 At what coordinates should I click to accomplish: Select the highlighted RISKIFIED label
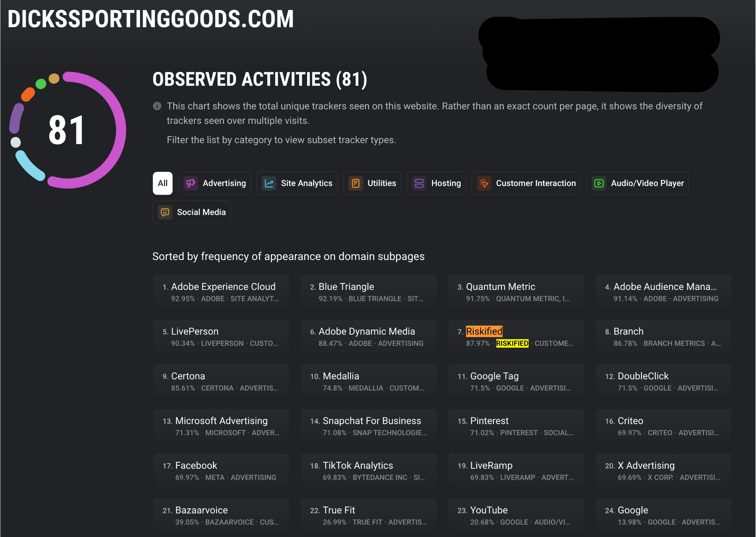click(512, 343)
